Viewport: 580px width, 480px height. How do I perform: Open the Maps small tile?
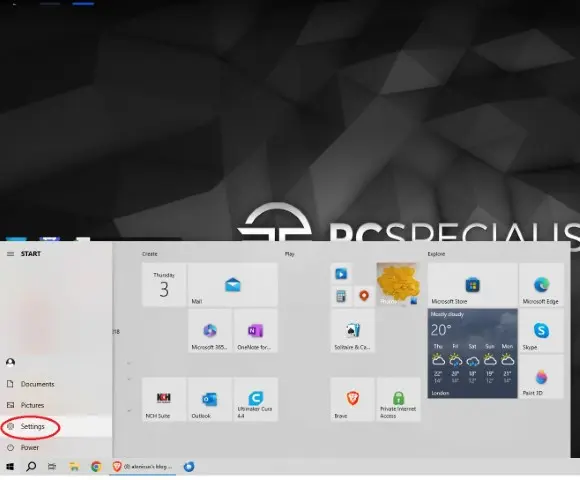coord(364,296)
